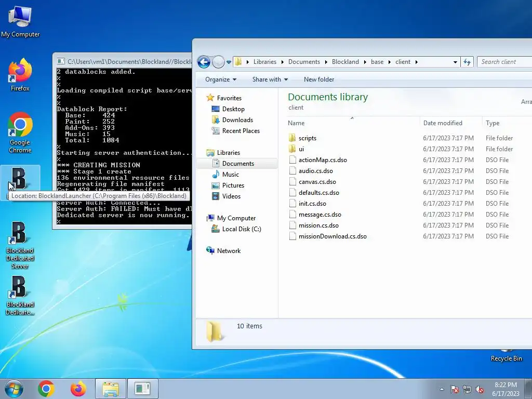
Task: Select My Computer in the navigation pane
Action: pos(236,218)
